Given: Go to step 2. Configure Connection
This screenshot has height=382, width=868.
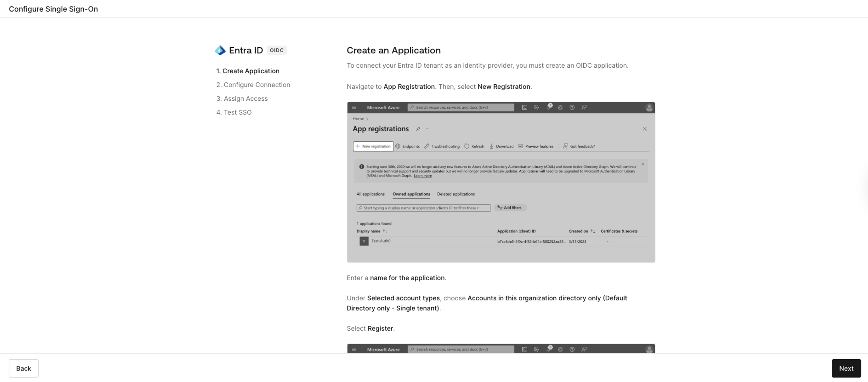Looking at the screenshot, I should click(253, 85).
